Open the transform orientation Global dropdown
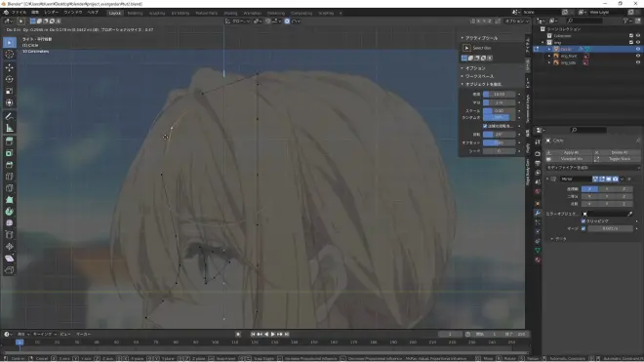Viewport: 644px width, 362px height. (237, 20)
